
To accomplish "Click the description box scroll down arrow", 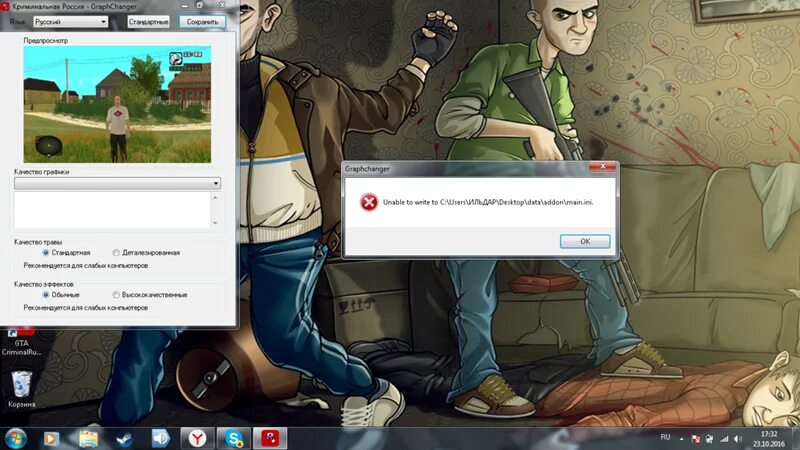I will click(x=215, y=223).
